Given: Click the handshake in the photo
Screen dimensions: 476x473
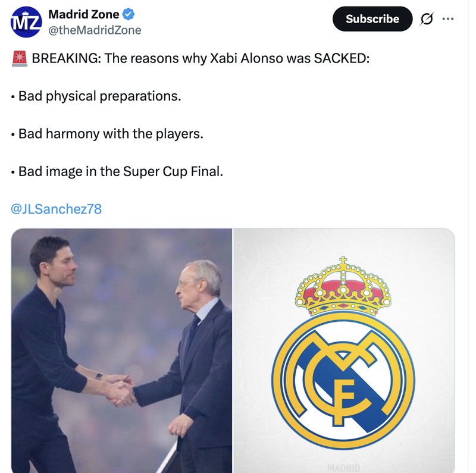Looking at the screenshot, I should [121, 391].
